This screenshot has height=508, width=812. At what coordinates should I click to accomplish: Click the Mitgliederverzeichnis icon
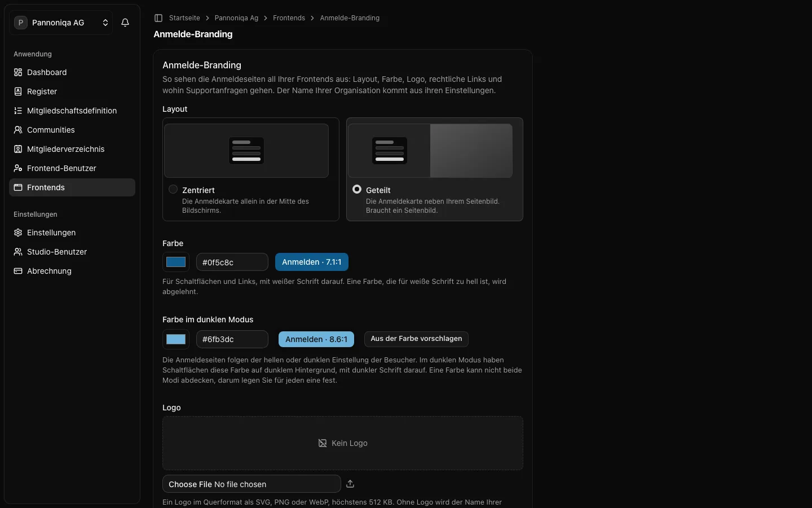tap(18, 149)
